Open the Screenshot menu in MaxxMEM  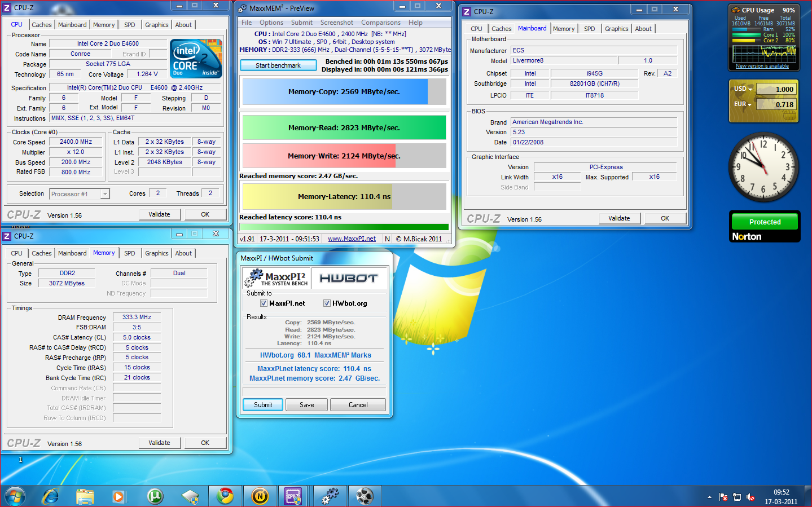click(337, 23)
